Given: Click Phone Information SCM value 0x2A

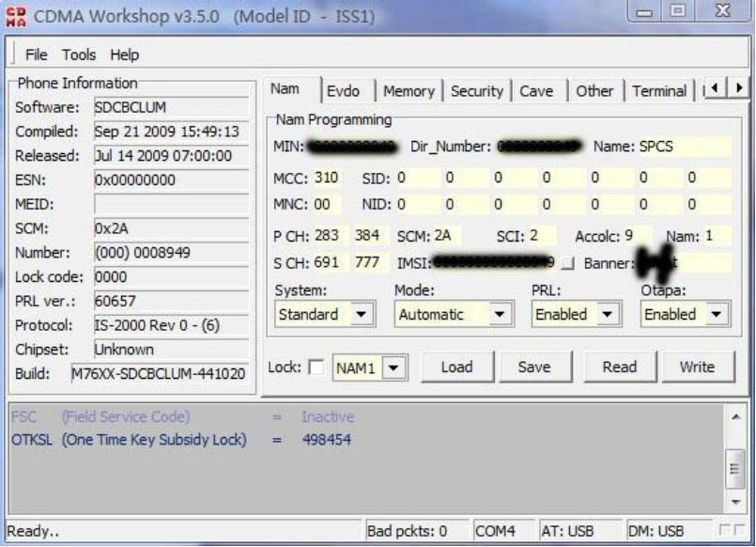Looking at the screenshot, I should point(171,228).
